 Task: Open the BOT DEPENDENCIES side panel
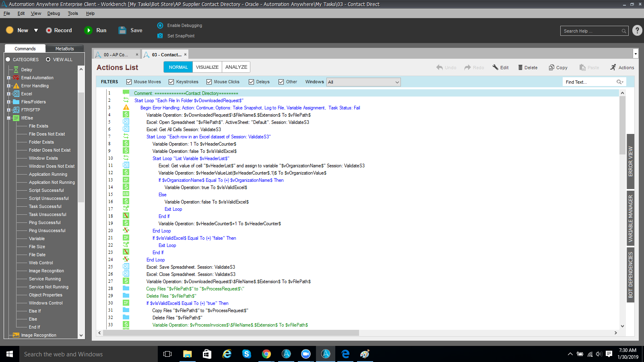pos(631,275)
